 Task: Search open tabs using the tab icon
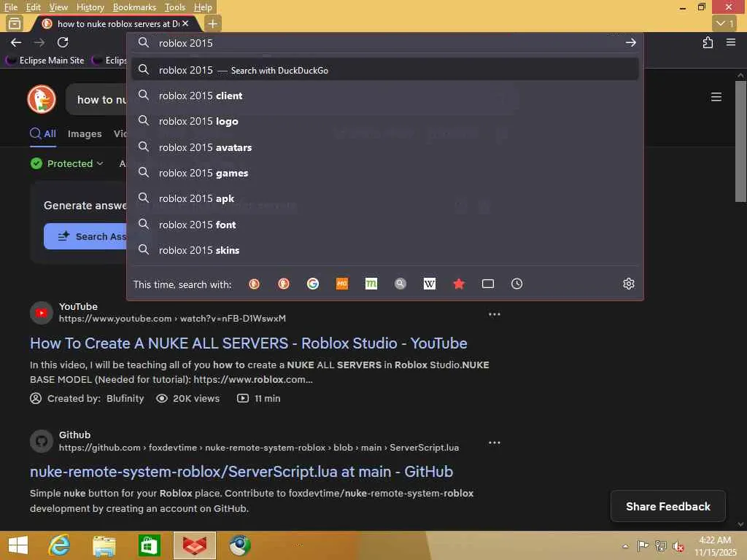488,284
